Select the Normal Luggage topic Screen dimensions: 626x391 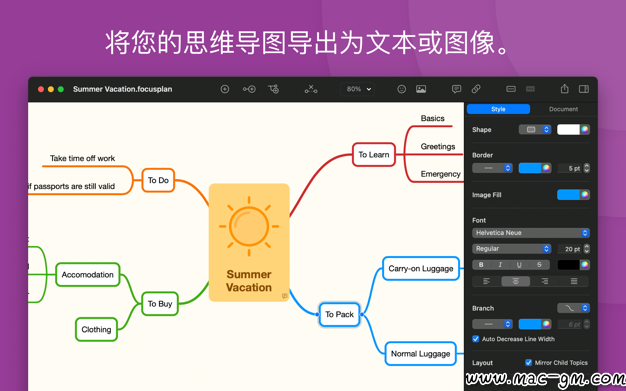[x=420, y=353]
